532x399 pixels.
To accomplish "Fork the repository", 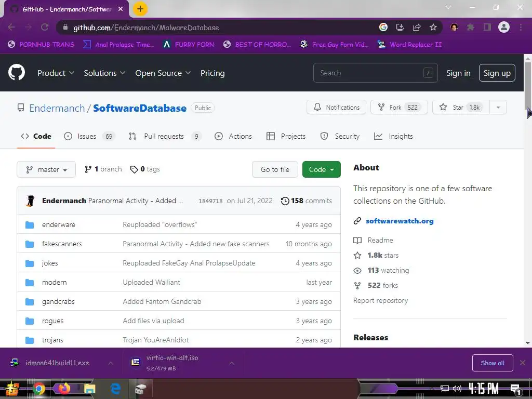I will (399, 107).
